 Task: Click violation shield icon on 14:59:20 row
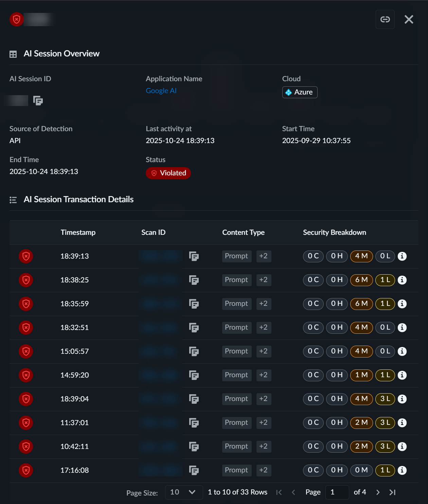click(x=26, y=375)
